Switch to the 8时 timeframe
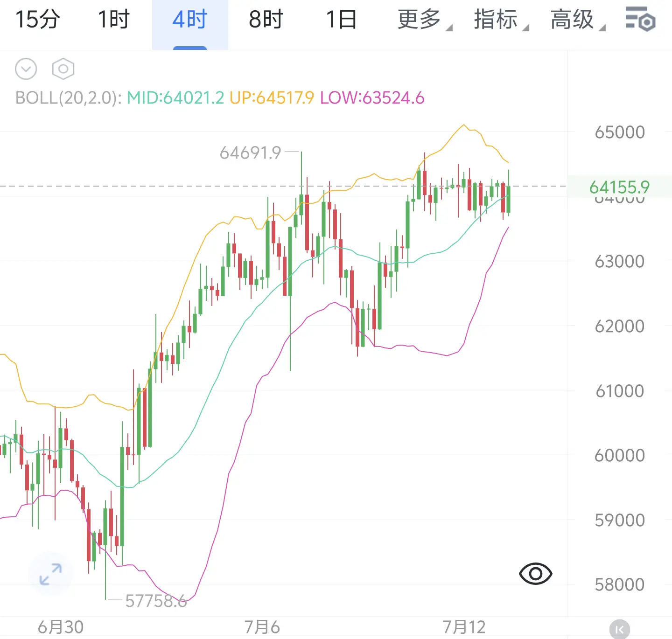This screenshot has height=639, width=672. point(266,20)
